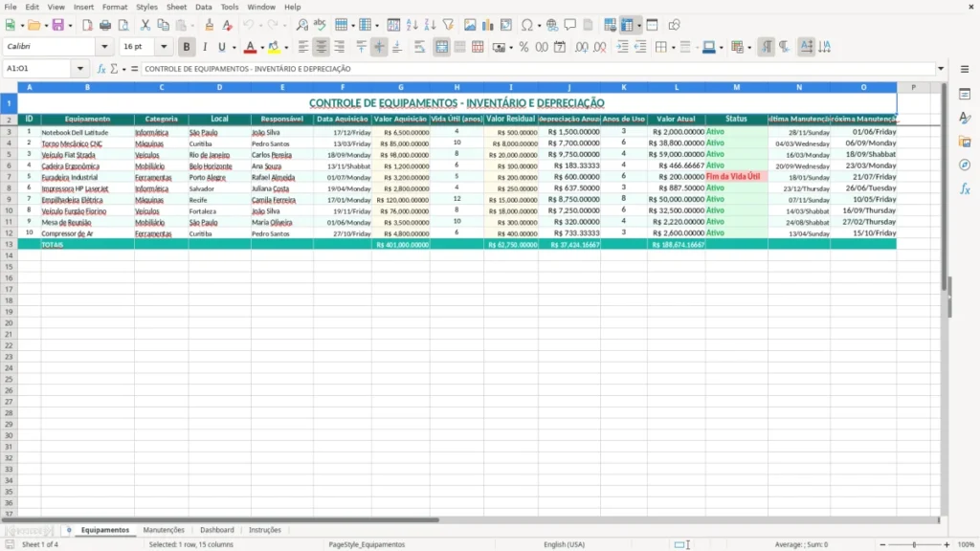Viewport: 980px width, 551px height.
Task: Sort descending Z to A
Action: 430,25
